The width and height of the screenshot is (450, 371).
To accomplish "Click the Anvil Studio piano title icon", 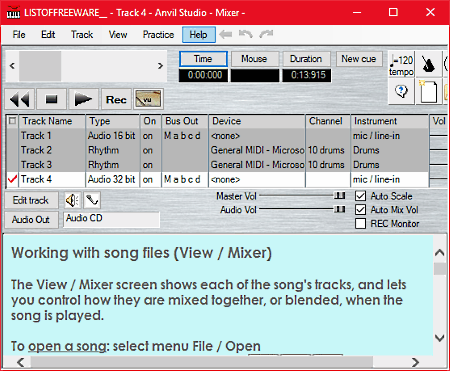I will coord(13,13).
